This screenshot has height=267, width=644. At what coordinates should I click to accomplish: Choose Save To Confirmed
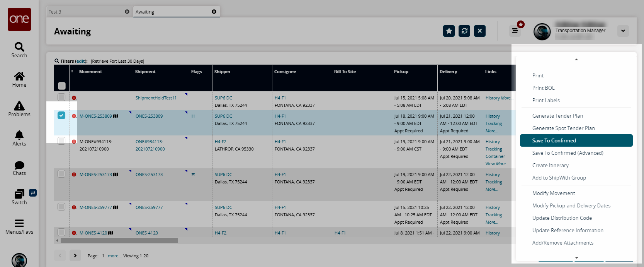(576, 140)
